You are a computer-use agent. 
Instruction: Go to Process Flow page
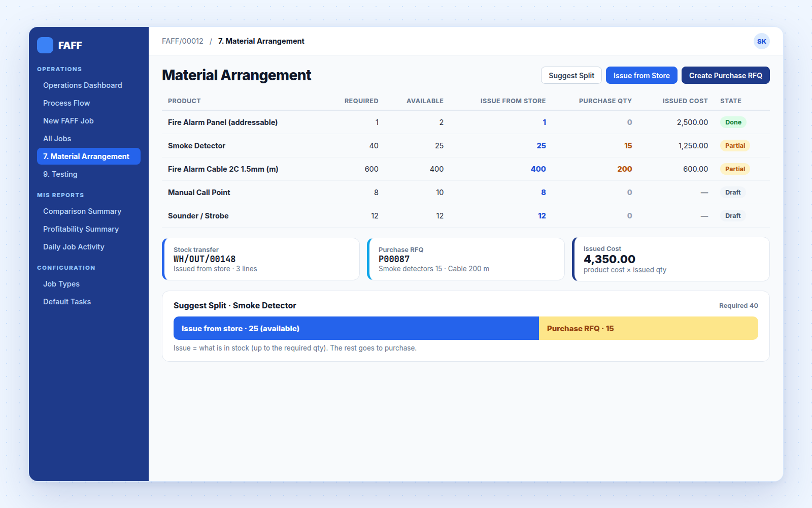[x=89, y=103]
